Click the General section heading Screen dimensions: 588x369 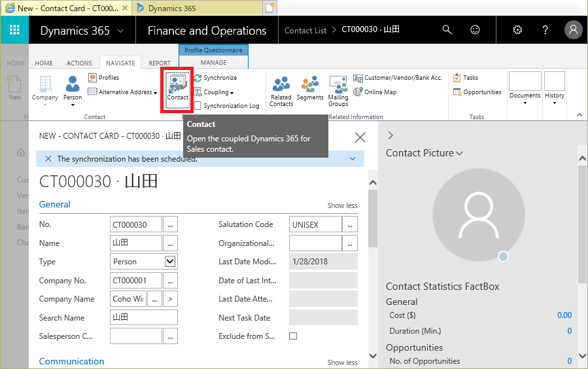point(55,204)
